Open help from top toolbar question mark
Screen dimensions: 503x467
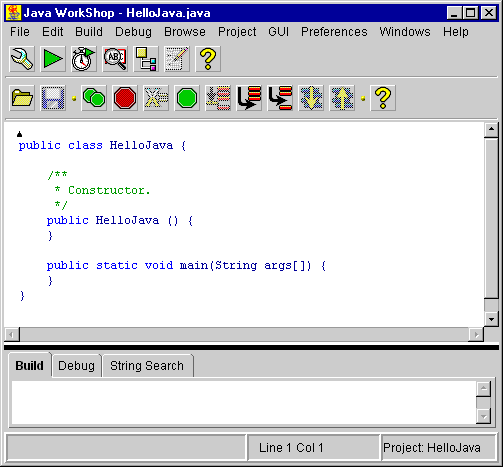point(208,59)
